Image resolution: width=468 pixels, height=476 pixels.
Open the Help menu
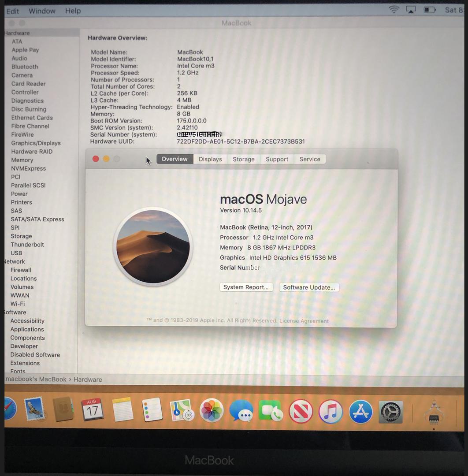coord(73,11)
